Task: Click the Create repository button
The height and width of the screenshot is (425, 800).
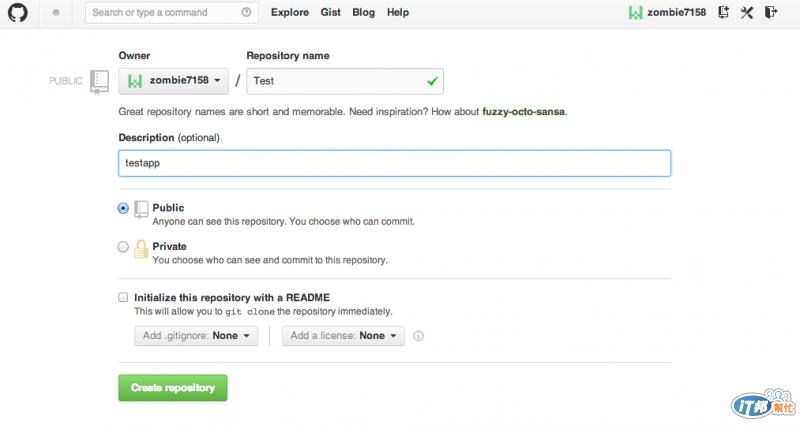Action: [x=173, y=388]
